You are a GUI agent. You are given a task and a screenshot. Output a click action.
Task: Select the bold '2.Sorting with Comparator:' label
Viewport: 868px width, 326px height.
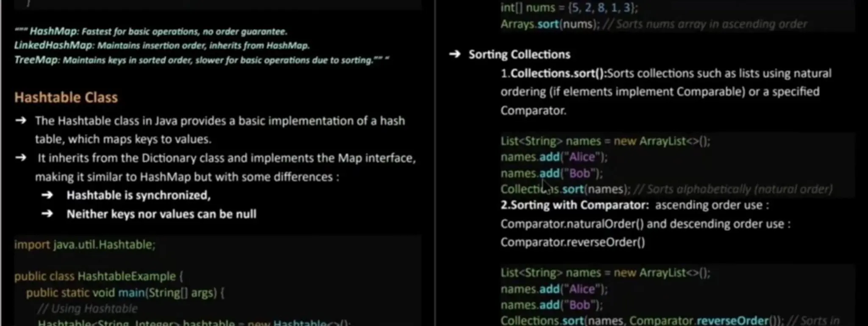pyautogui.click(x=575, y=205)
